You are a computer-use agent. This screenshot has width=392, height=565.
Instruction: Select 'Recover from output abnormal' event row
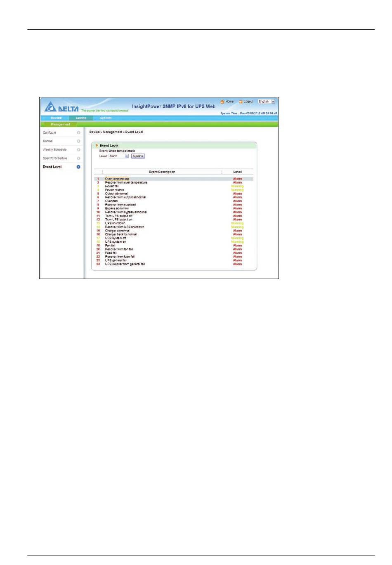click(174, 197)
